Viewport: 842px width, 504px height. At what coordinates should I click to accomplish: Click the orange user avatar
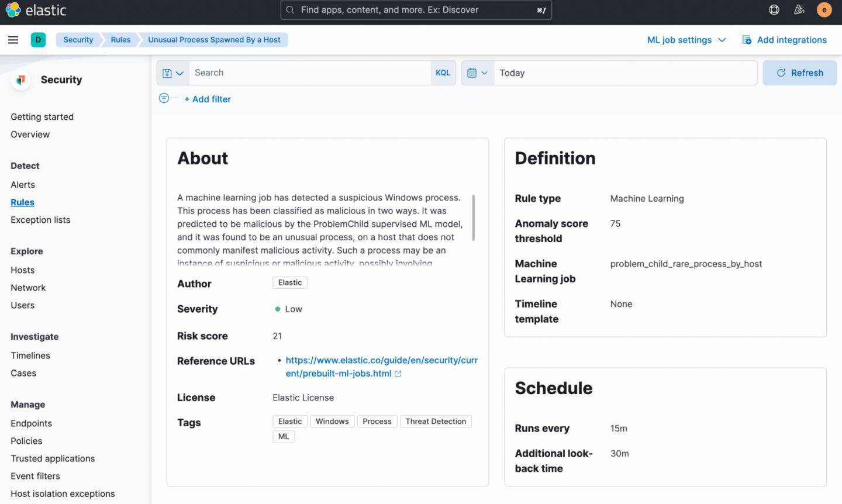click(x=824, y=10)
